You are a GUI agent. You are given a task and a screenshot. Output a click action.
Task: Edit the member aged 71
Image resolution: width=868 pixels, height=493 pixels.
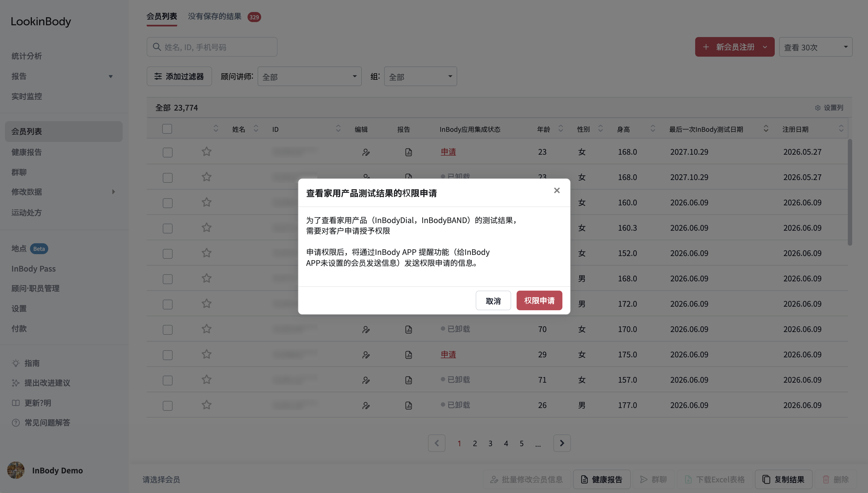(366, 380)
